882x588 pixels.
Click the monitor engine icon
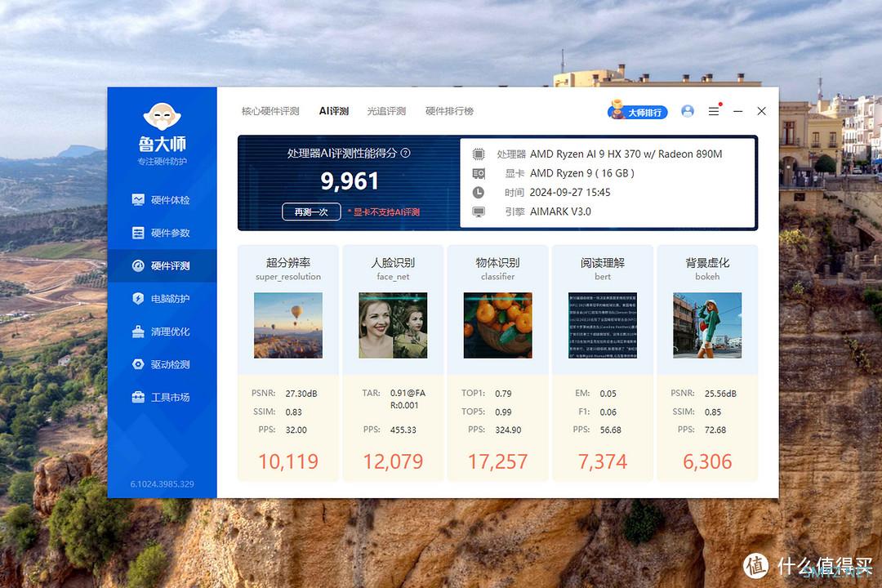pos(478,212)
